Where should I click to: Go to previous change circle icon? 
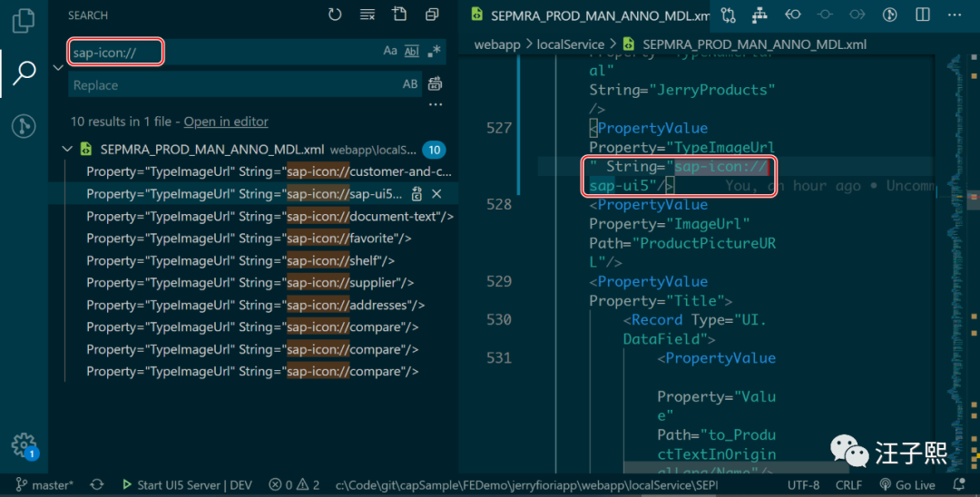[x=825, y=15]
